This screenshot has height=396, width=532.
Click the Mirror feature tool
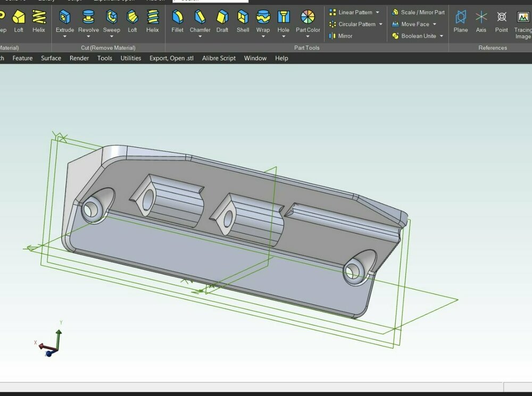tap(340, 36)
